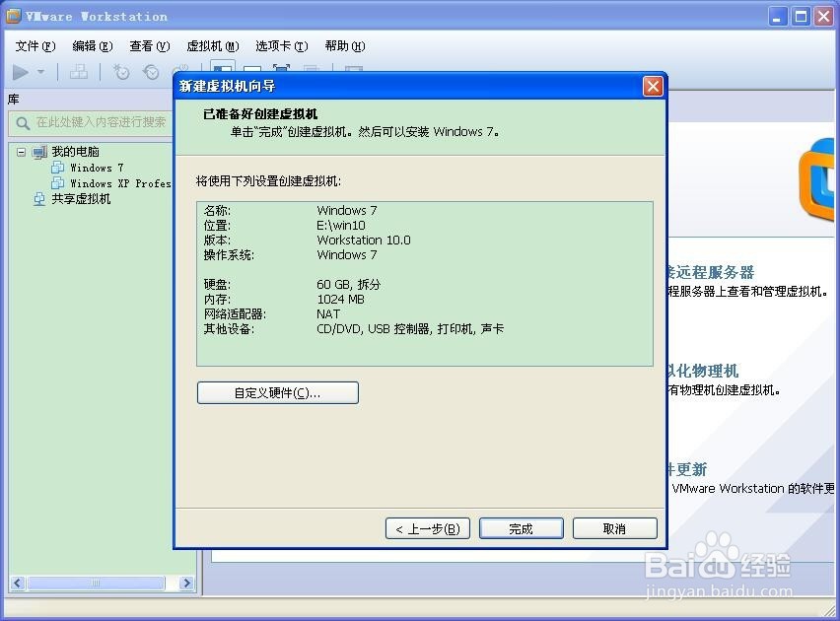Image resolution: width=840 pixels, height=621 pixels.
Task: Click the 已准备好创建虚拟机 heading text
Action: [260, 114]
